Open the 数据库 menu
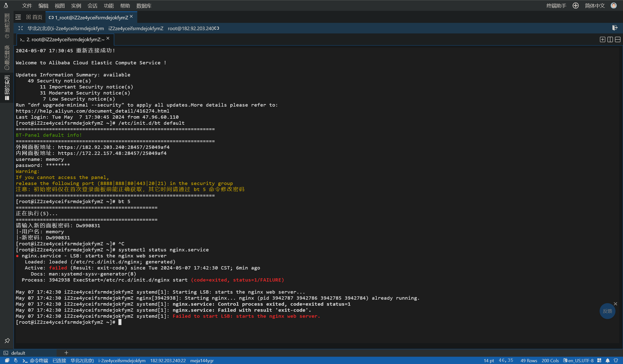 pyautogui.click(x=144, y=6)
